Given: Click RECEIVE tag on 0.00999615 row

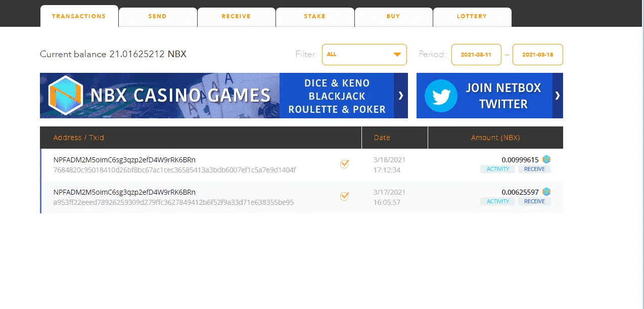Looking at the screenshot, I should (534, 169).
